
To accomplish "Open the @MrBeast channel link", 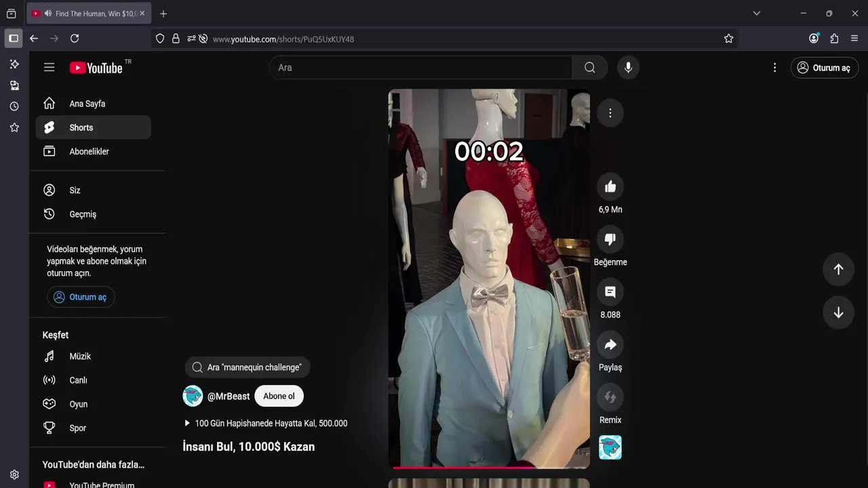I will [229, 396].
